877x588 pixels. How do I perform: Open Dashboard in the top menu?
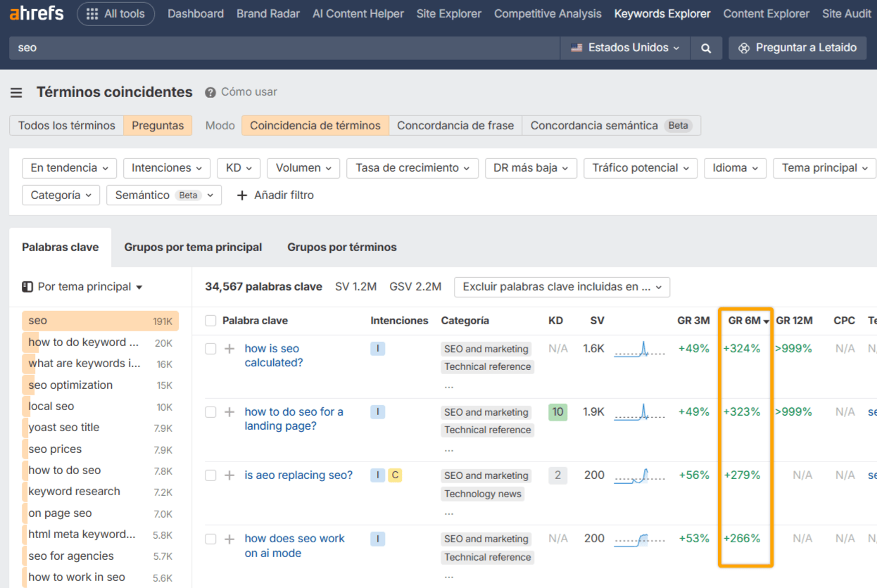[196, 13]
